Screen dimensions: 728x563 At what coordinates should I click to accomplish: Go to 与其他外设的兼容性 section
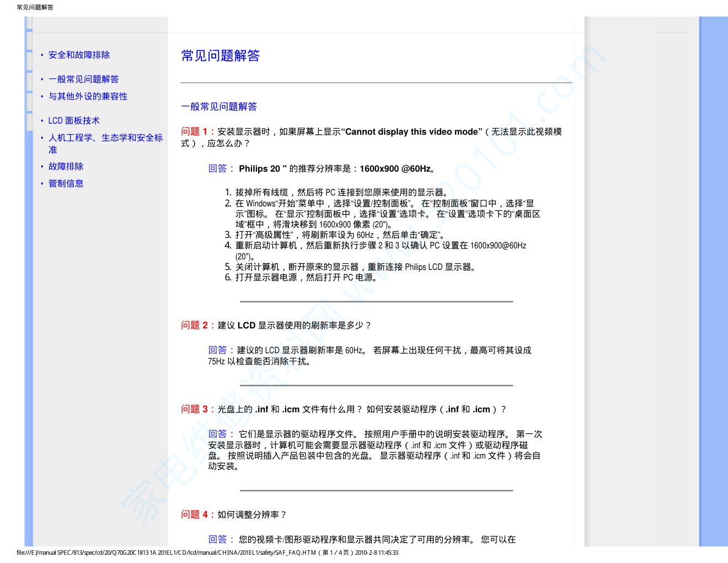pyautogui.click(x=88, y=97)
